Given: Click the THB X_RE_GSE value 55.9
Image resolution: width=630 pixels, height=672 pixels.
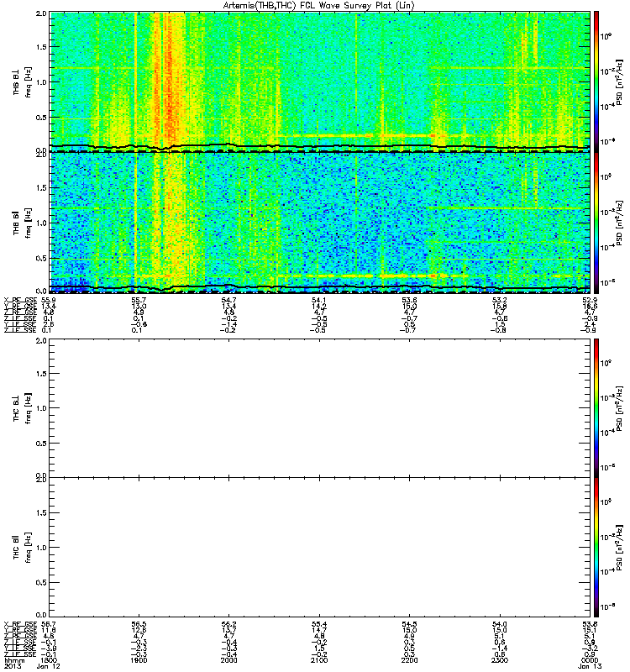Looking at the screenshot, I should [47, 300].
